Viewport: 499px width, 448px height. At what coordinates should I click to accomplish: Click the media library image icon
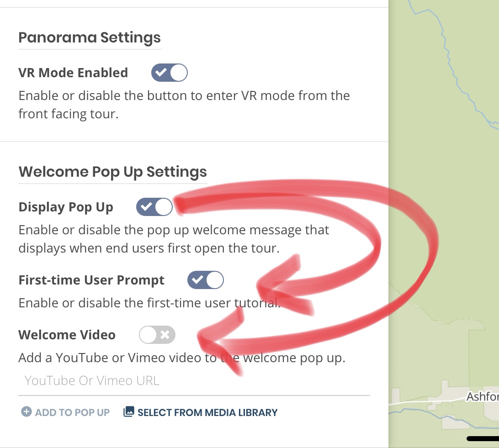click(128, 411)
